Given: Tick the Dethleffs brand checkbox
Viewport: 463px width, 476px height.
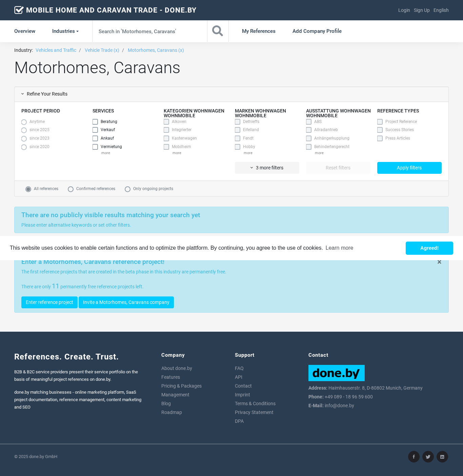Looking at the screenshot, I should pos(238,122).
